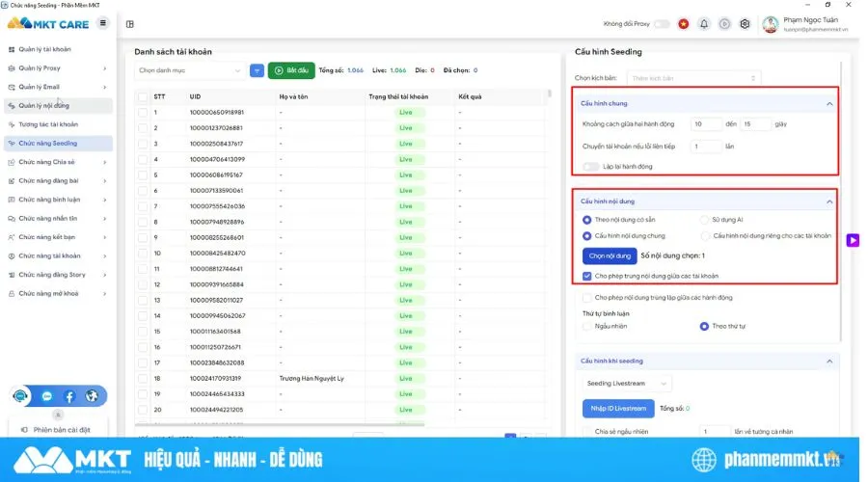This screenshot has height=482, width=868.
Task: Click the play circle icon in the header
Action: [724, 24]
